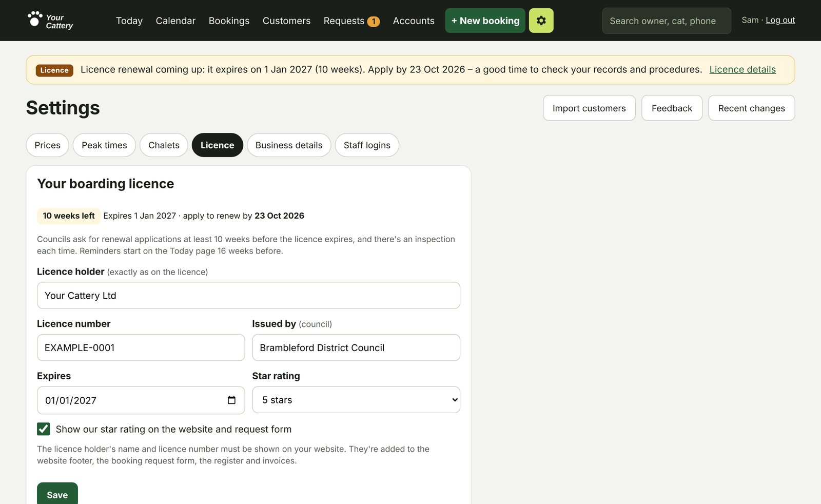Open the Business details tab
The height and width of the screenshot is (504, 821).
point(289,145)
